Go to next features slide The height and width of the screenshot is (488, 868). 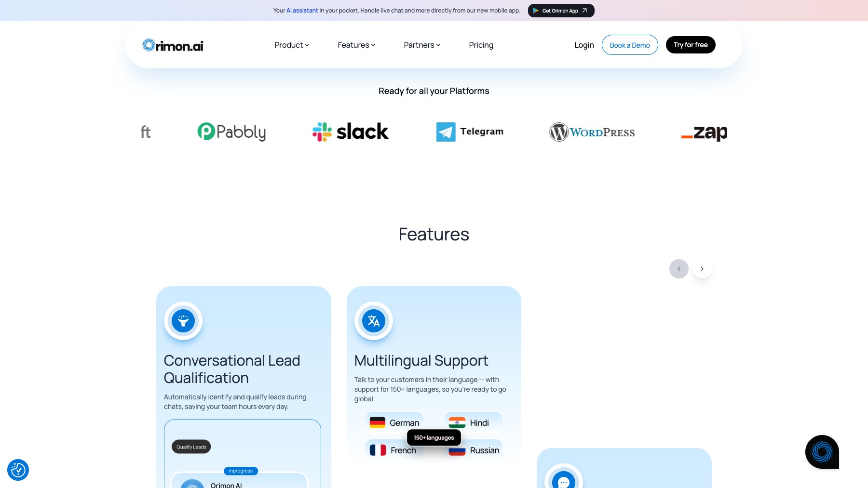[702, 269]
